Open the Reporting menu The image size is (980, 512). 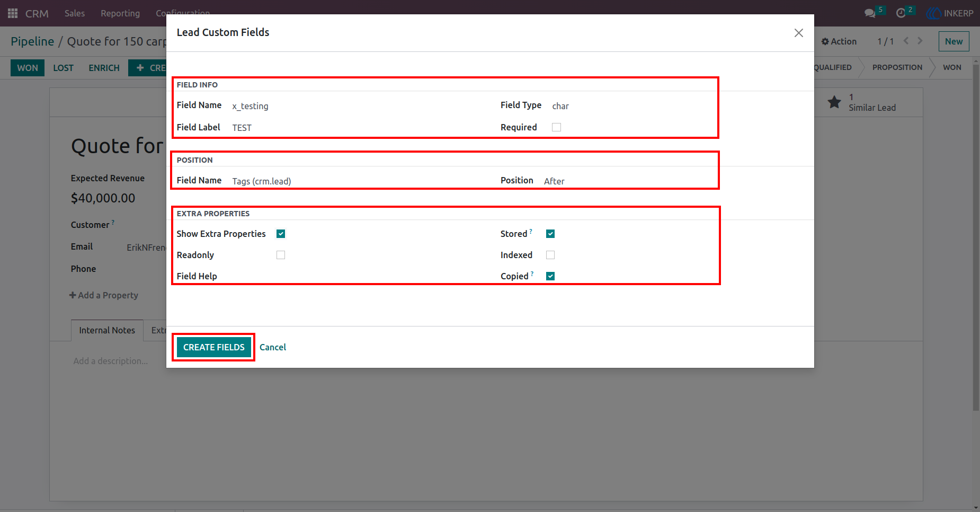[x=120, y=13]
